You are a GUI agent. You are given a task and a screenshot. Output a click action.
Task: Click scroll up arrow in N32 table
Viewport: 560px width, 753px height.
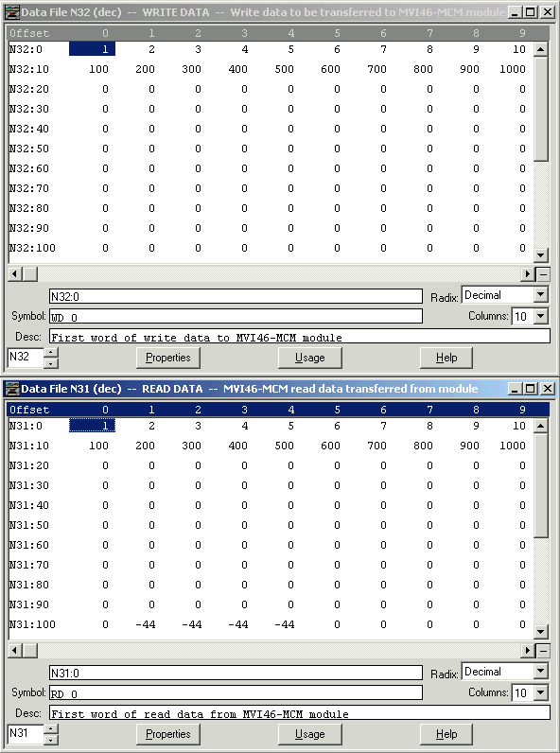pyautogui.click(x=541, y=49)
